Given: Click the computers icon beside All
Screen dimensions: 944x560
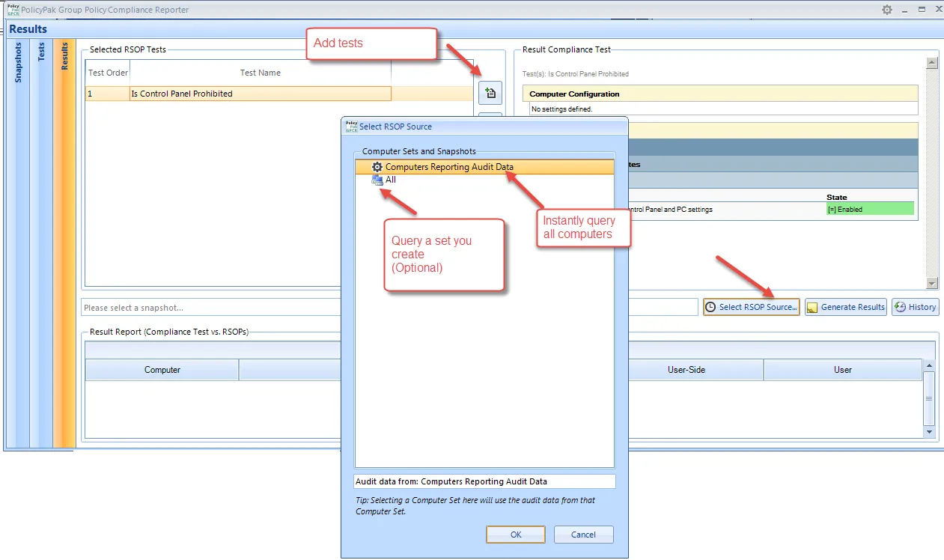Looking at the screenshot, I should [x=377, y=180].
